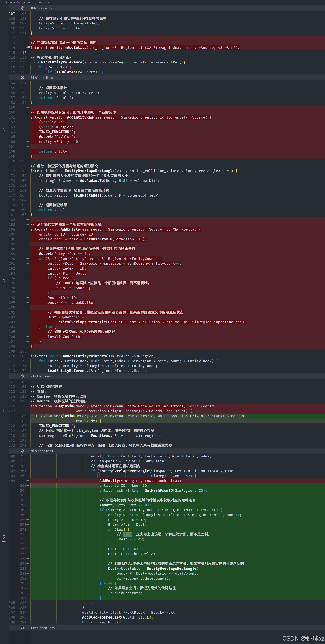
Task: Click the highlighted TODO word on line 273
Action: point(127,534)
